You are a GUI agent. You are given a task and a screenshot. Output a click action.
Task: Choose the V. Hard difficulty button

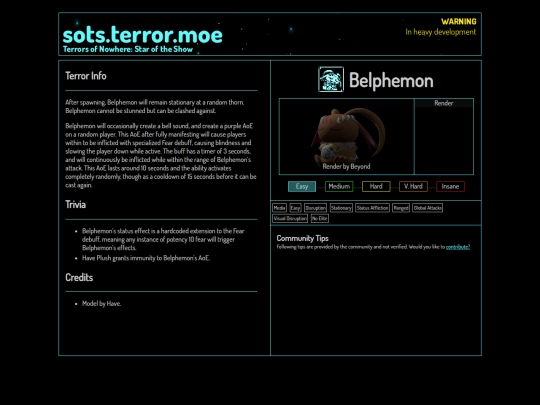pyautogui.click(x=413, y=186)
